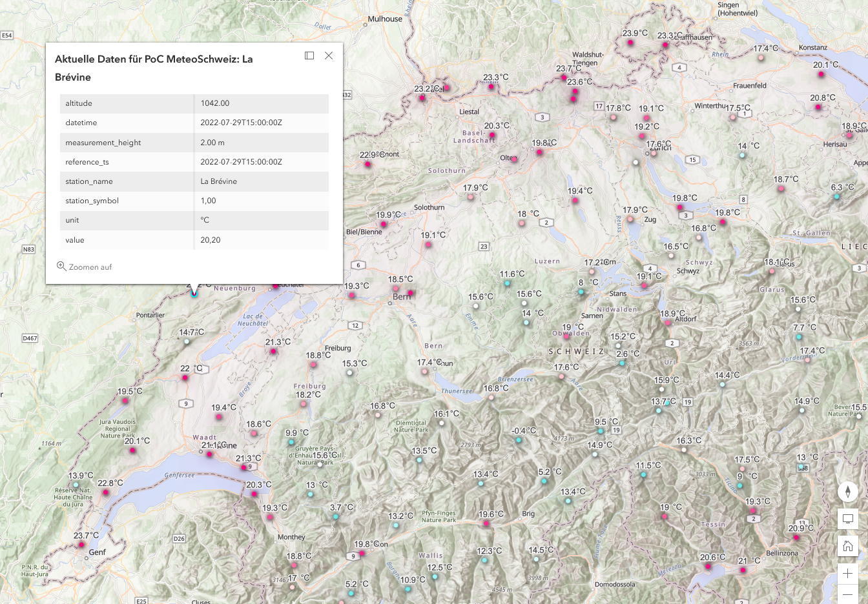Click the magnifier icon beside Zoomen auf

point(61,266)
